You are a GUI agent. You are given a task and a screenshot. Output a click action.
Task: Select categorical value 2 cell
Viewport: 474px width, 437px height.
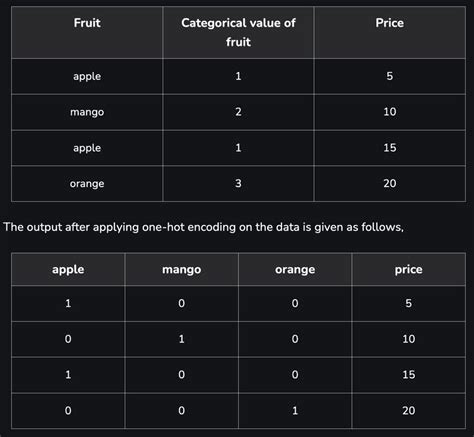click(x=238, y=112)
